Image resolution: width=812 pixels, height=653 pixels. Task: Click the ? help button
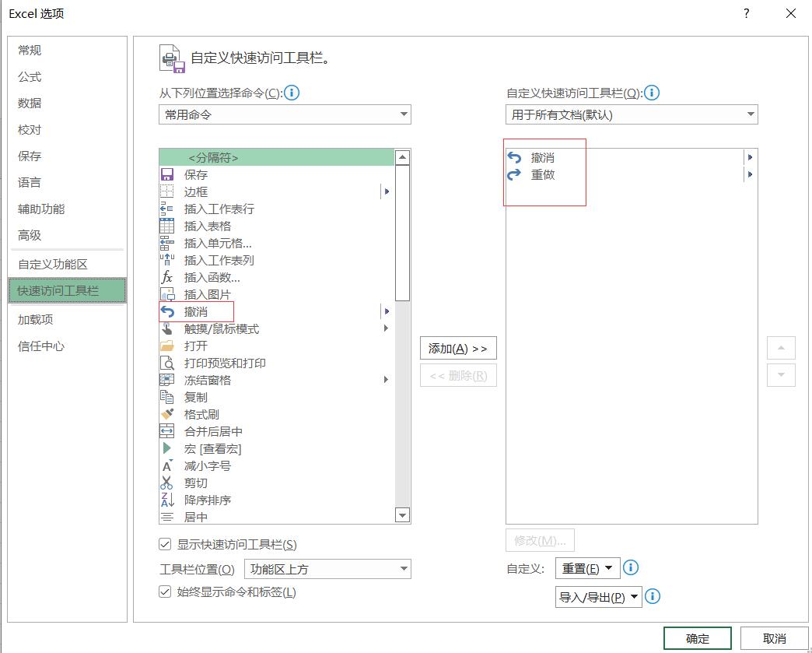[746, 13]
